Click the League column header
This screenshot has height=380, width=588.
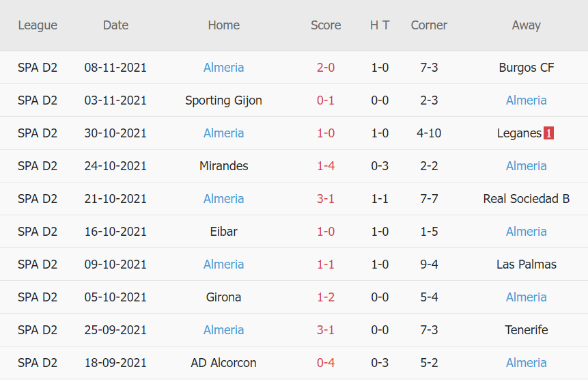pos(38,25)
